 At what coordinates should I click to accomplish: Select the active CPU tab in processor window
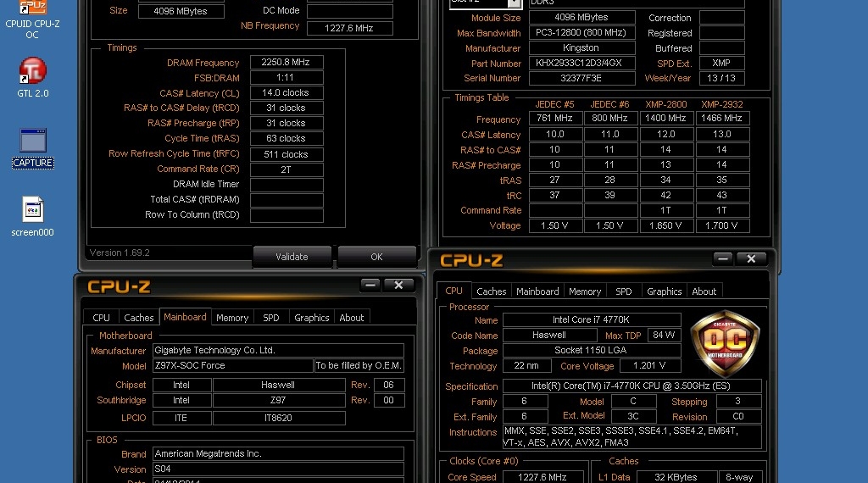click(454, 291)
